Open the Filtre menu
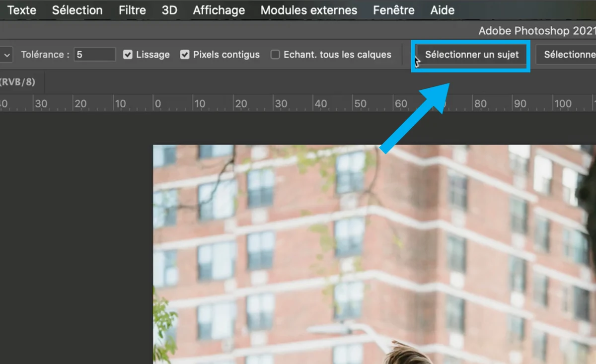This screenshot has height=364, width=596. coord(132,10)
